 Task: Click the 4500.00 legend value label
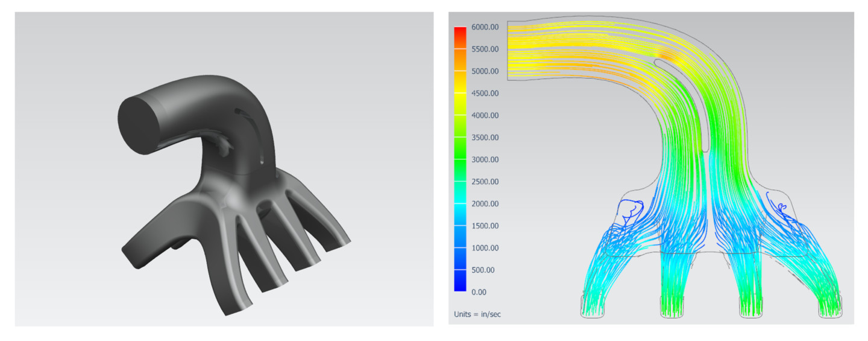486,94
